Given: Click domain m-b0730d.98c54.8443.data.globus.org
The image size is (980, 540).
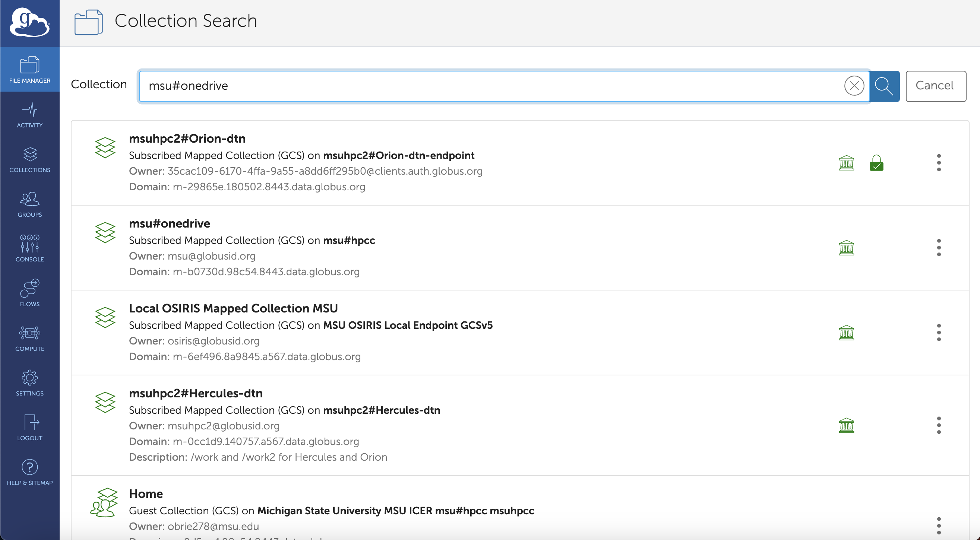Looking at the screenshot, I should point(266,271).
